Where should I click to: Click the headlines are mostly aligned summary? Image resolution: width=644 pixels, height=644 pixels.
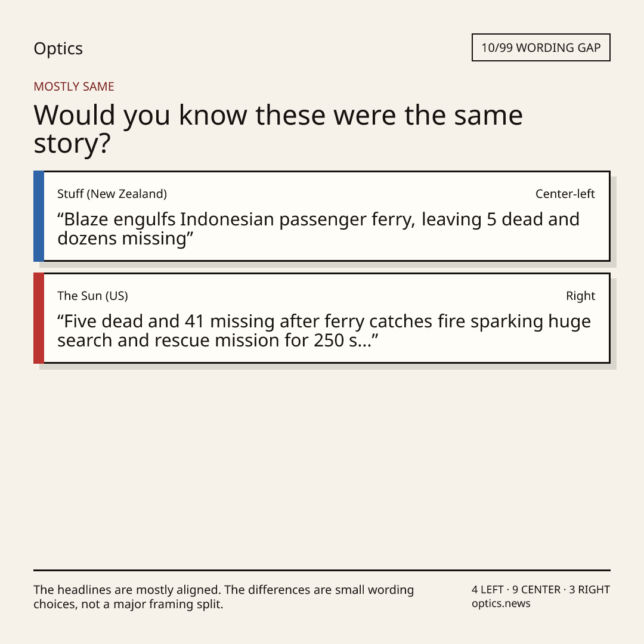[224, 597]
